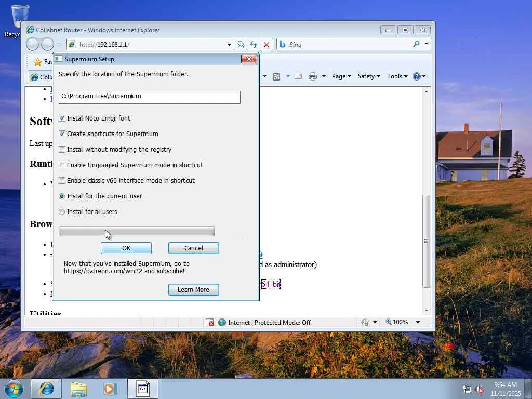
Task: Enable Ungoogled Supermium mode in shortcut
Action: [x=62, y=165]
